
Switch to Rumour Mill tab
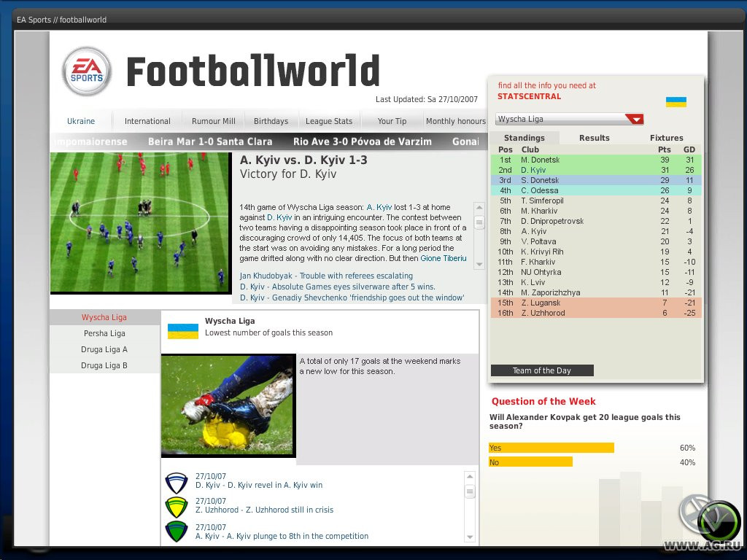tap(214, 121)
